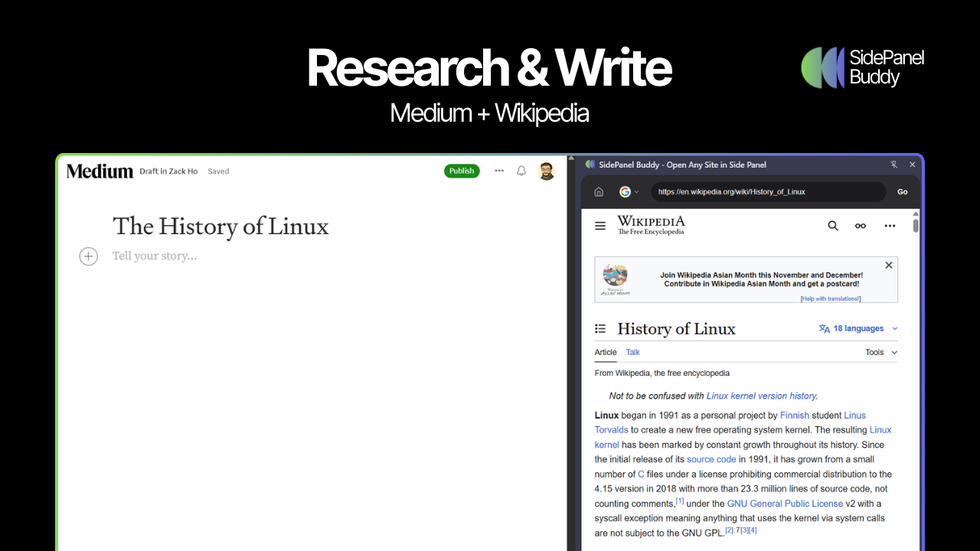Image resolution: width=980 pixels, height=551 pixels.
Task: Select the Article tab
Action: click(606, 352)
